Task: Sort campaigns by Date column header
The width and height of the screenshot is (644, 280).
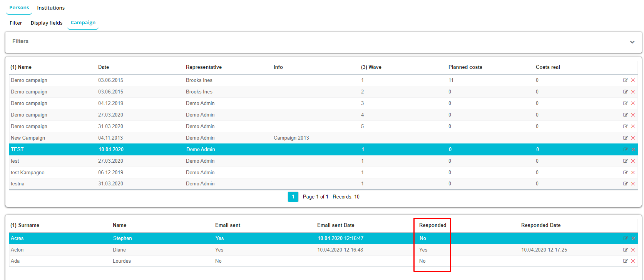Action: pos(104,67)
